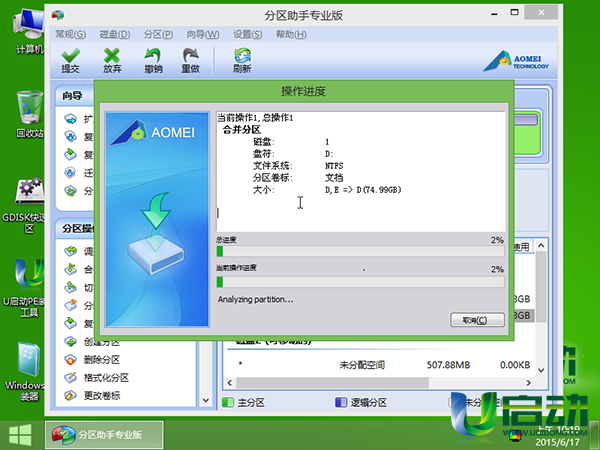
Task: Click the 放弃 (Discard) toolbar icon
Action: (112, 60)
